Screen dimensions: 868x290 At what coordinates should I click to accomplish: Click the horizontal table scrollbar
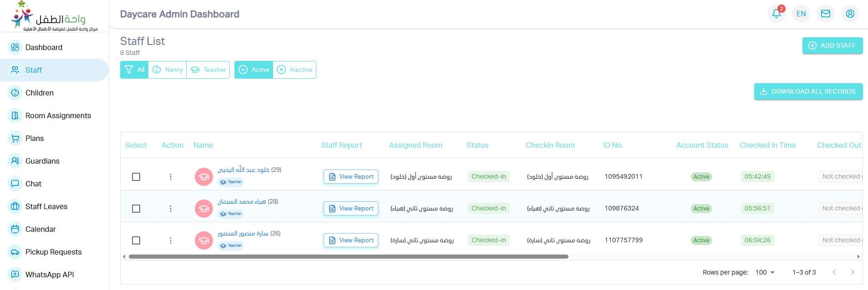click(x=348, y=257)
